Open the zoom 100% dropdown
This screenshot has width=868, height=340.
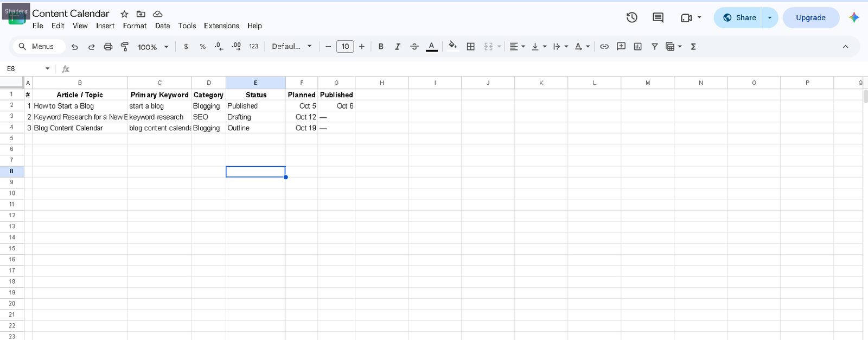153,47
